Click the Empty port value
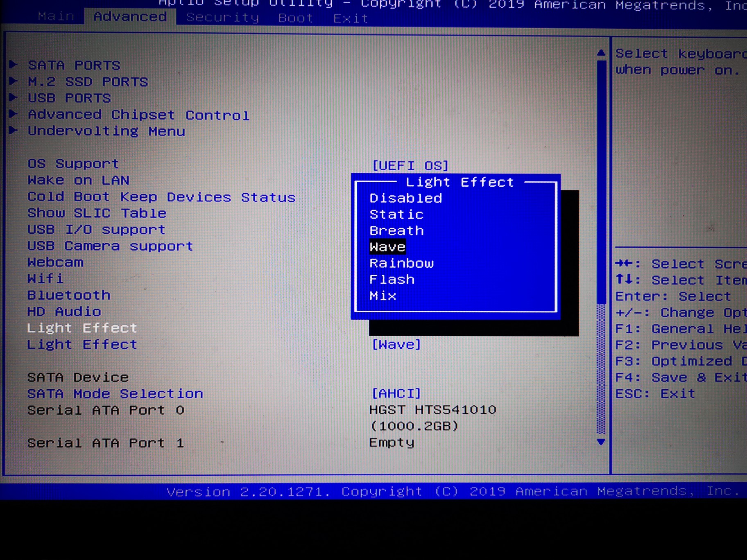Image resolution: width=747 pixels, height=560 pixels. (392, 443)
